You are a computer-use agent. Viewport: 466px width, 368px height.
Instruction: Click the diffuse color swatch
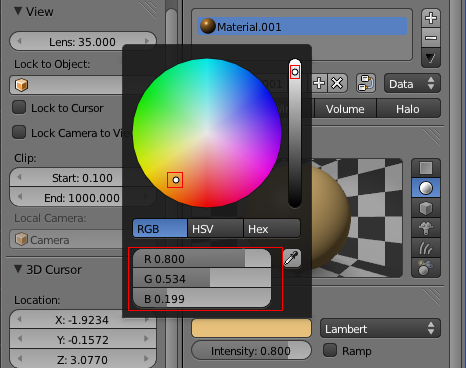[251, 328]
